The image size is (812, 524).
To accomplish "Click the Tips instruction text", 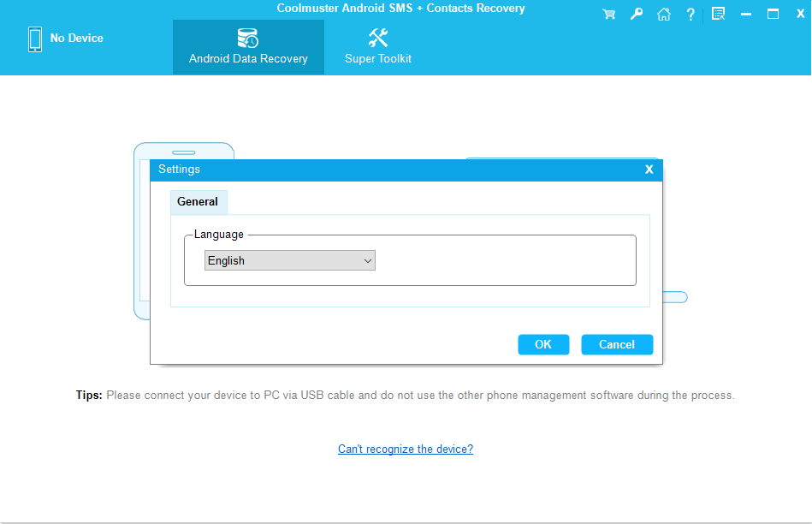I will pos(405,396).
